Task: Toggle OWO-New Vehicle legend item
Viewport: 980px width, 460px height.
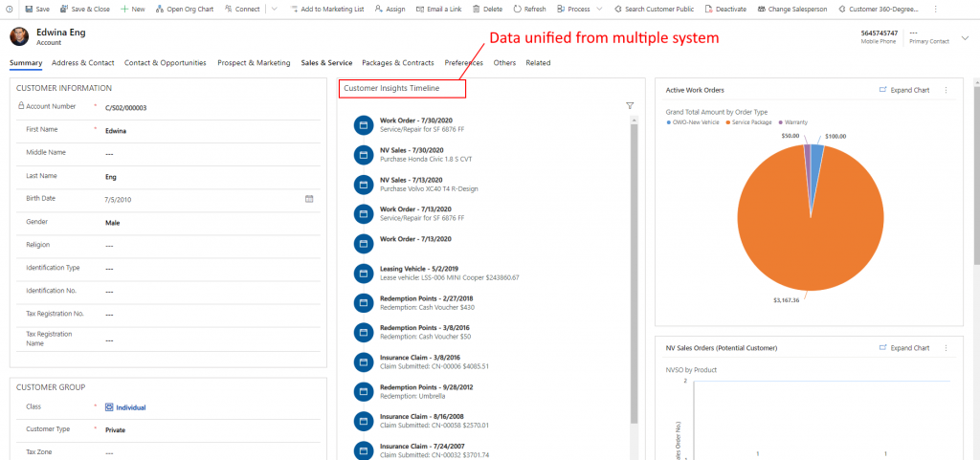Action: [696, 122]
